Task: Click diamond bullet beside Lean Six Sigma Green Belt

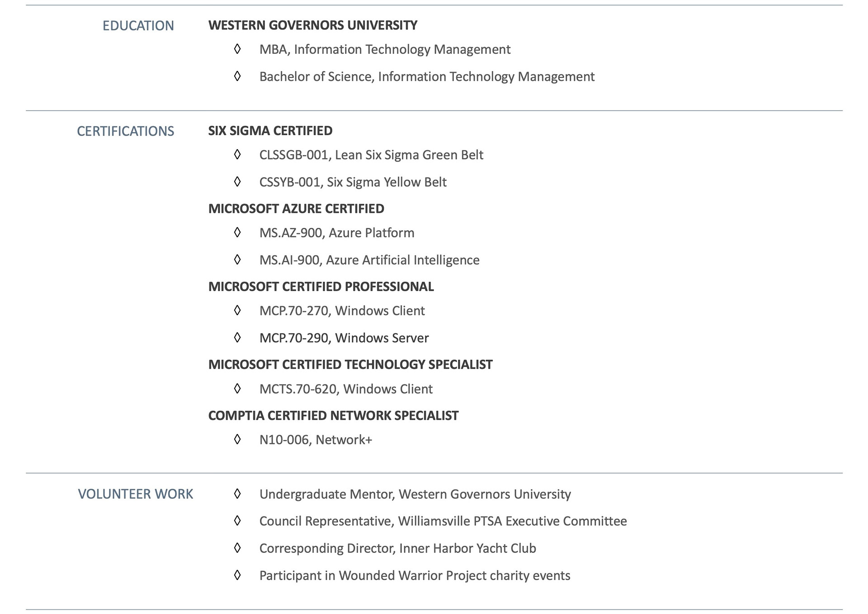Action: pos(237,155)
